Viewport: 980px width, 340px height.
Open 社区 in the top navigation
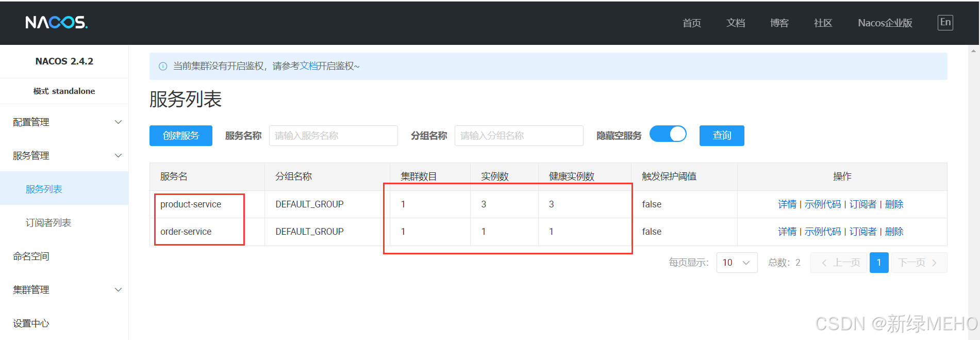[823, 23]
